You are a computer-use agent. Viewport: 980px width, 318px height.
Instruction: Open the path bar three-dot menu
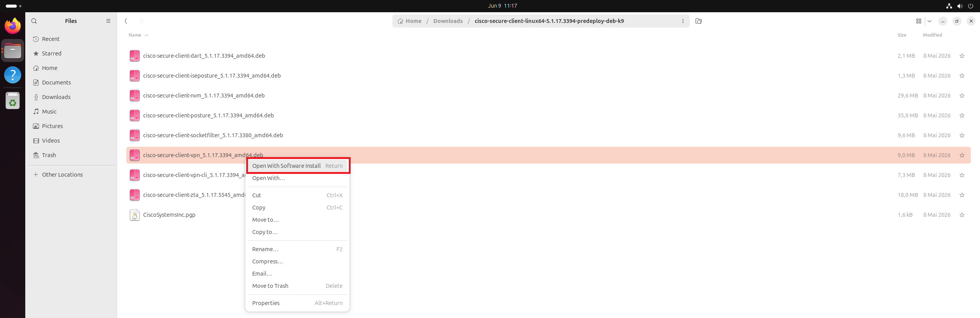pos(683,21)
